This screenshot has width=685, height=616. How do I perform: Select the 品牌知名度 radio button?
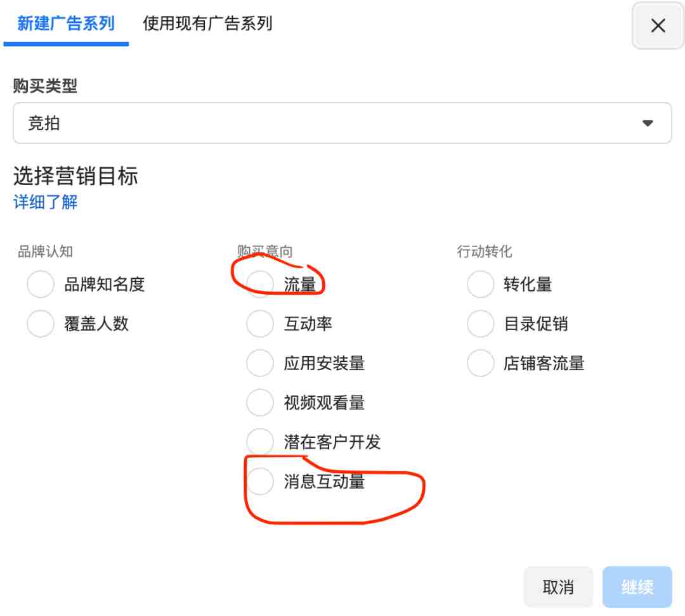tap(41, 284)
